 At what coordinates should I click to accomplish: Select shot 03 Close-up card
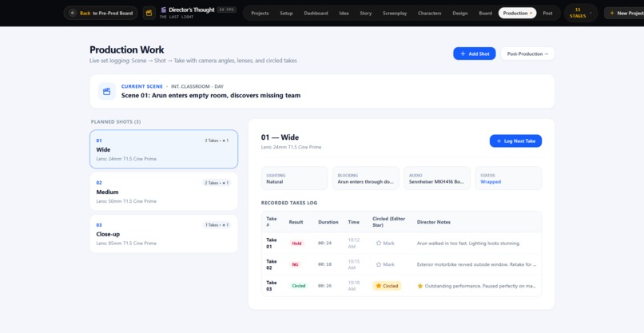click(x=164, y=234)
